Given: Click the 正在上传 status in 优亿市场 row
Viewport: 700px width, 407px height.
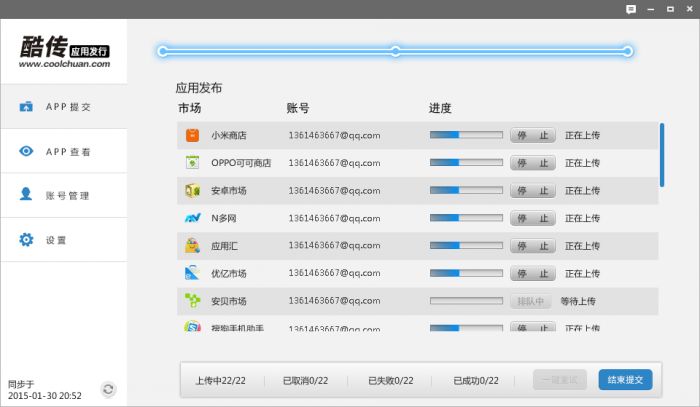Looking at the screenshot, I should point(583,274).
